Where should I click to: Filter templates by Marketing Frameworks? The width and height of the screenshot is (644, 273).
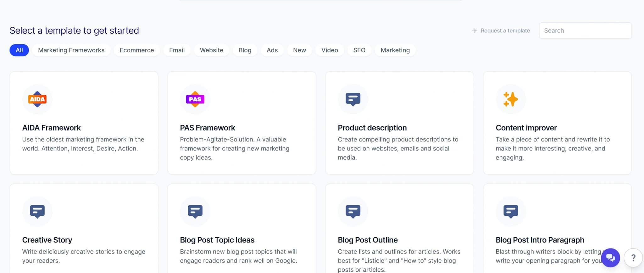point(71,50)
